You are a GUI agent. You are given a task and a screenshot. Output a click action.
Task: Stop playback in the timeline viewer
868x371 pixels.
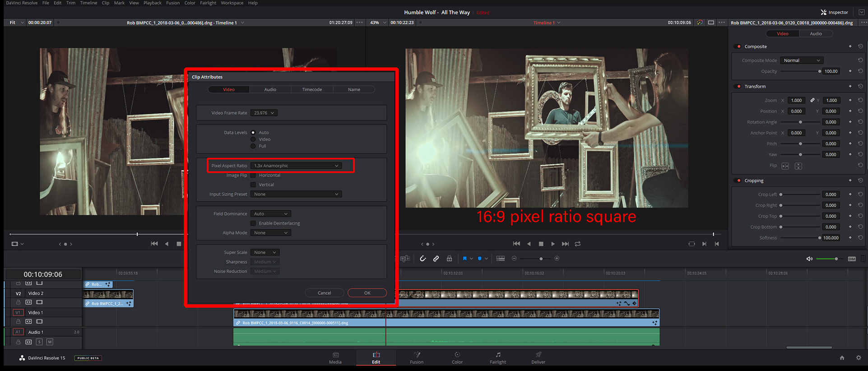[541, 244]
